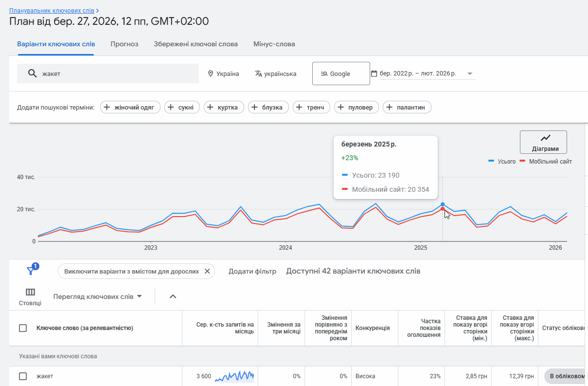Screen dimensions: 588x386
Task: Open the filter funnel icon with badge
Action: [x=31, y=271]
